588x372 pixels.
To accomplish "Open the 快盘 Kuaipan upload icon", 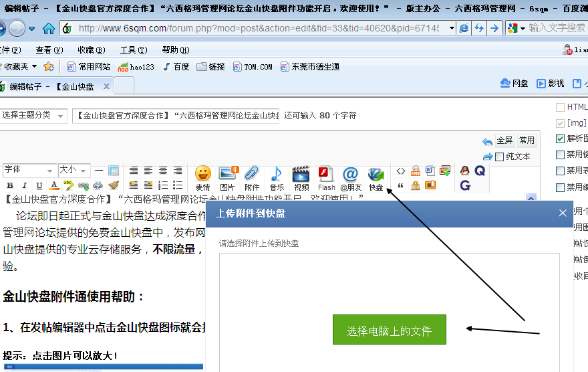I will click(376, 178).
